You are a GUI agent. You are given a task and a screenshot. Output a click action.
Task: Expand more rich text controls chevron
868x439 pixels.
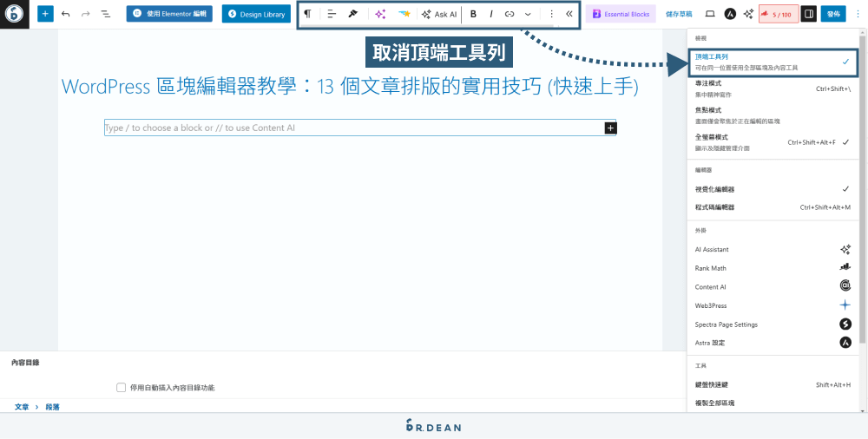click(x=528, y=15)
